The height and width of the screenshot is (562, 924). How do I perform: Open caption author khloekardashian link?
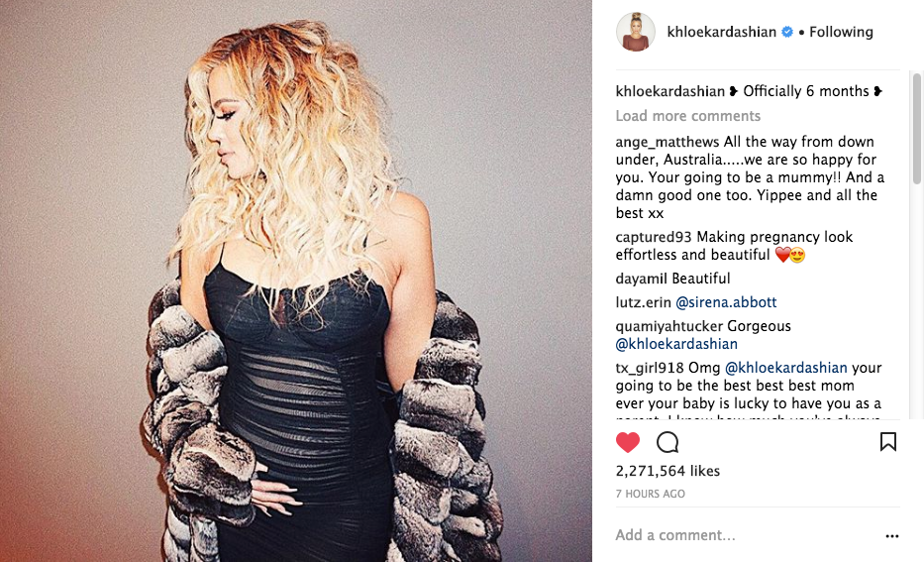pos(670,91)
